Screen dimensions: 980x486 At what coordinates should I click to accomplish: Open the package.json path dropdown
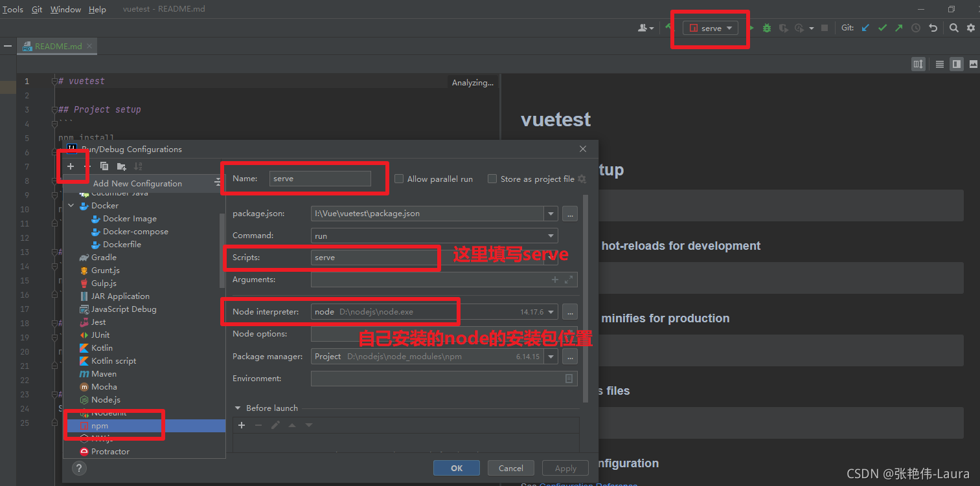(x=551, y=213)
